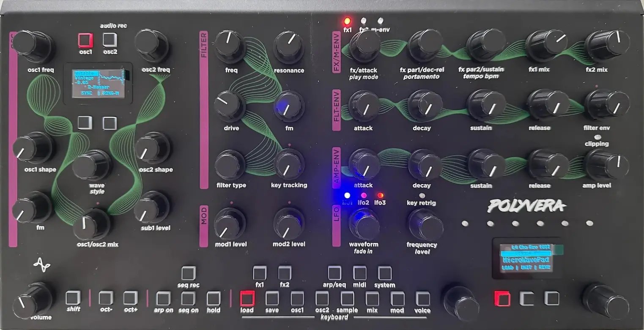Click the fx par1/dec-rel portamento knob
The image size is (644, 330).
(425, 46)
